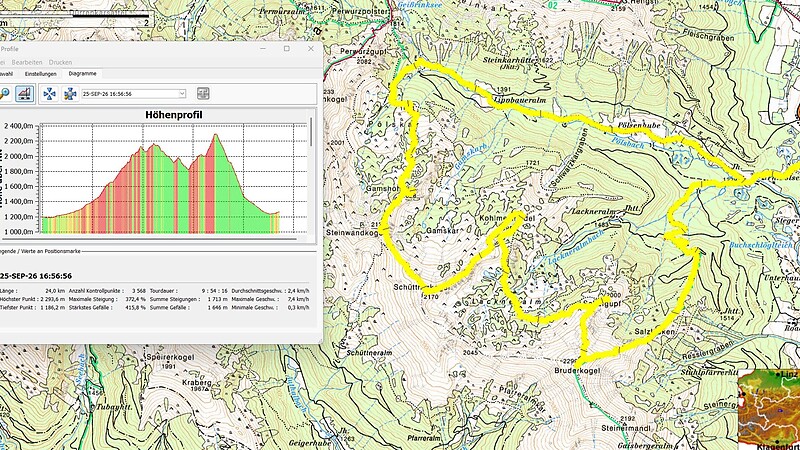
Task: Click the Pfarreralm label on the map
Action: 423,438
